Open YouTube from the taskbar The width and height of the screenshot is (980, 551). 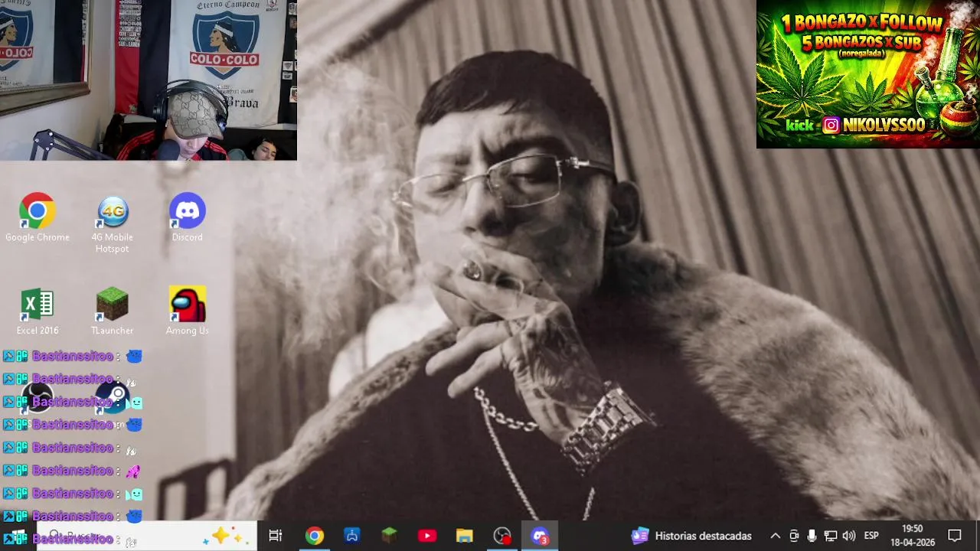click(427, 536)
